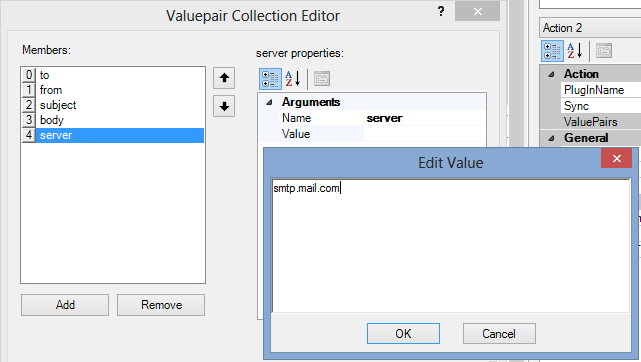Confirm the value with OK
641x362 pixels.
pyautogui.click(x=403, y=333)
